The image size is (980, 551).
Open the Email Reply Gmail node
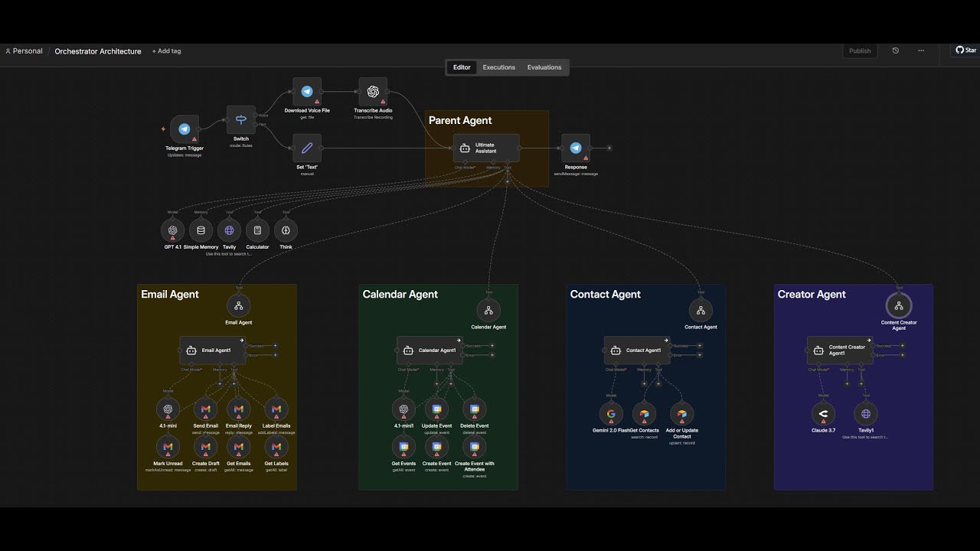[x=239, y=409]
